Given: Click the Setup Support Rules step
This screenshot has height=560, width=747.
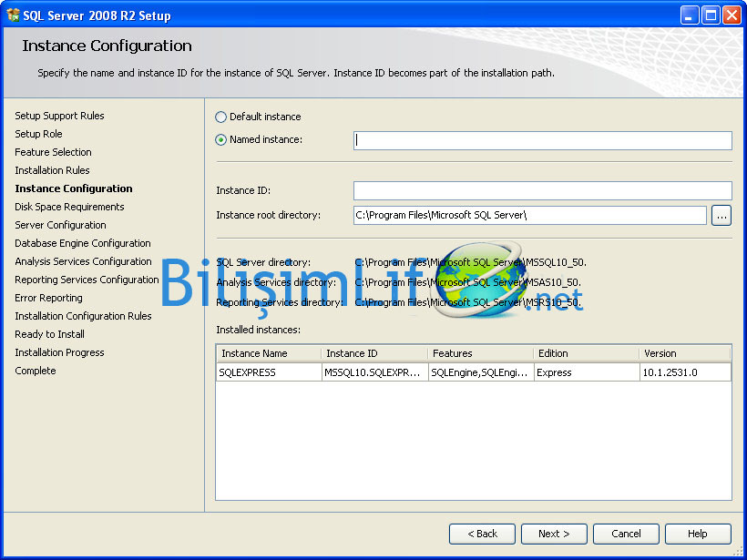Looking at the screenshot, I should [59, 116].
